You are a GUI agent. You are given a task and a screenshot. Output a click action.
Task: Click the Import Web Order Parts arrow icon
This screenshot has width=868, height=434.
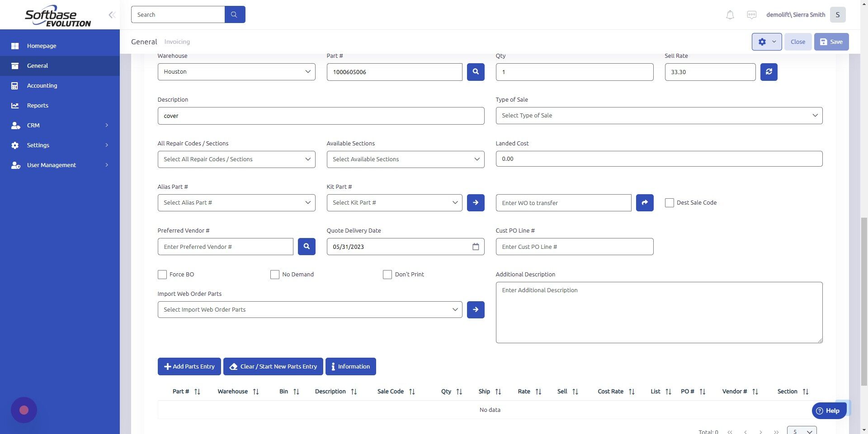coord(475,309)
